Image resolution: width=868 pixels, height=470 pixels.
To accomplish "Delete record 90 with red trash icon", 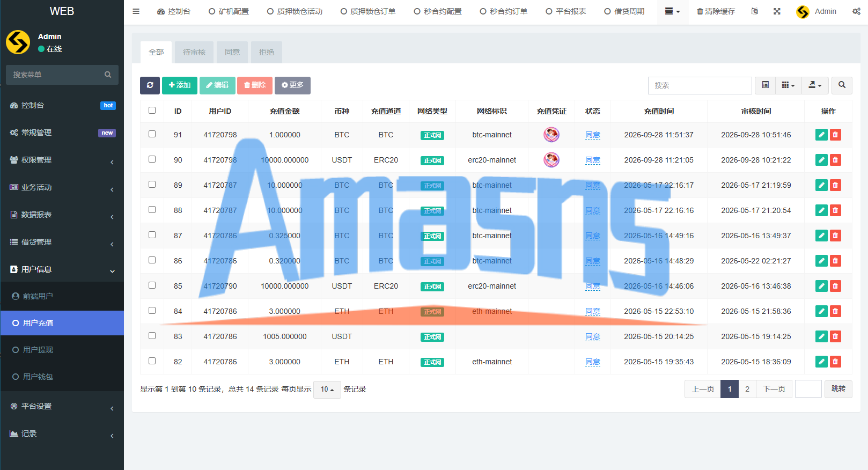I will click(835, 160).
